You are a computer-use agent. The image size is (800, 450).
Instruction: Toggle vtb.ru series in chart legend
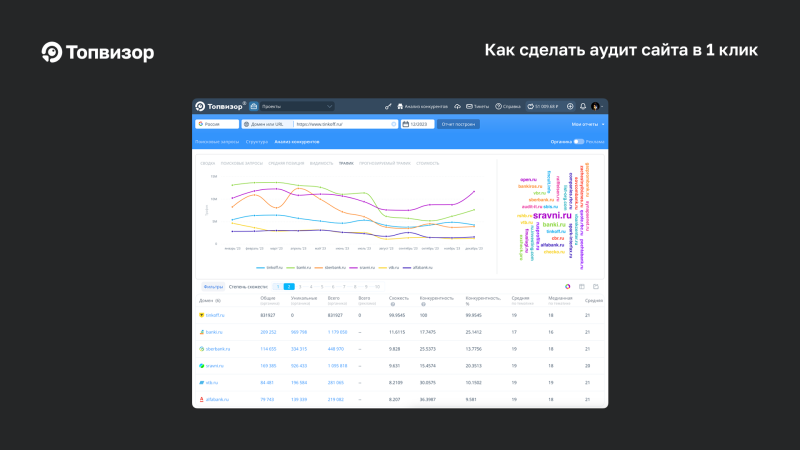click(x=389, y=267)
